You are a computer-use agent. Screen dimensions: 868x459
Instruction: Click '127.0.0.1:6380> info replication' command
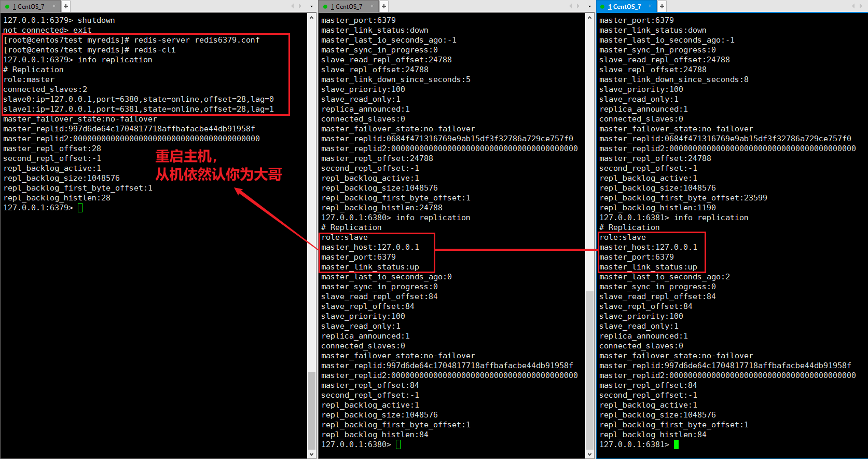click(396, 218)
